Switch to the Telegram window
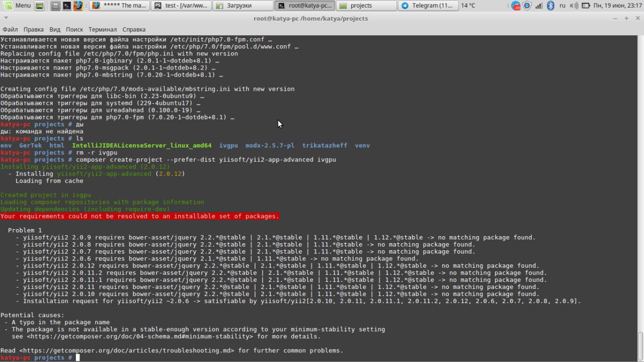This screenshot has height=362, width=644. (428, 6)
